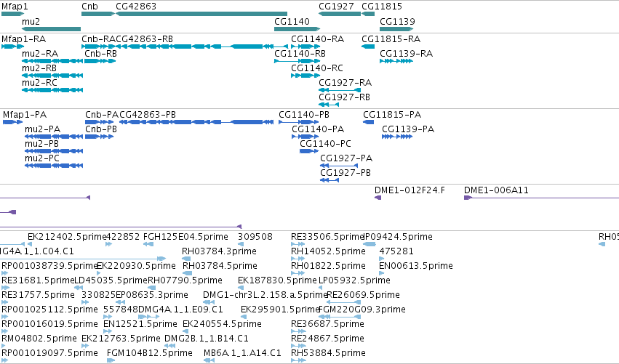Select transcript CG1140-RC

pyautogui.click(x=305, y=76)
